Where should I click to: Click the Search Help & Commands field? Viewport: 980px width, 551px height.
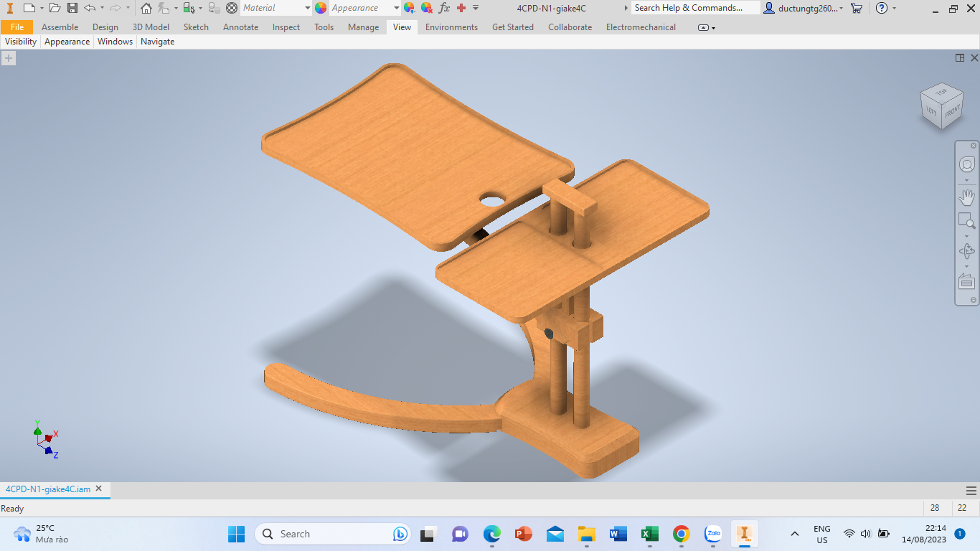(x=696, y=8)
